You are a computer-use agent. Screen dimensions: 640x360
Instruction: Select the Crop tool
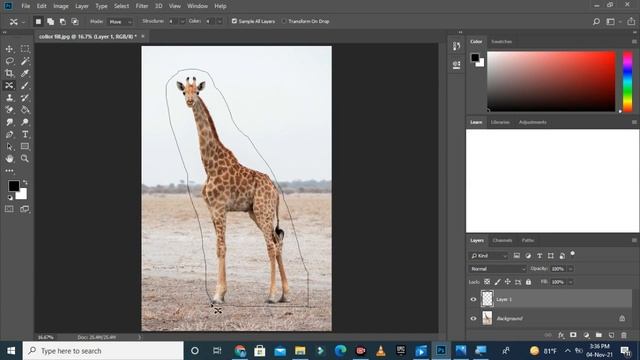point(9,73)
